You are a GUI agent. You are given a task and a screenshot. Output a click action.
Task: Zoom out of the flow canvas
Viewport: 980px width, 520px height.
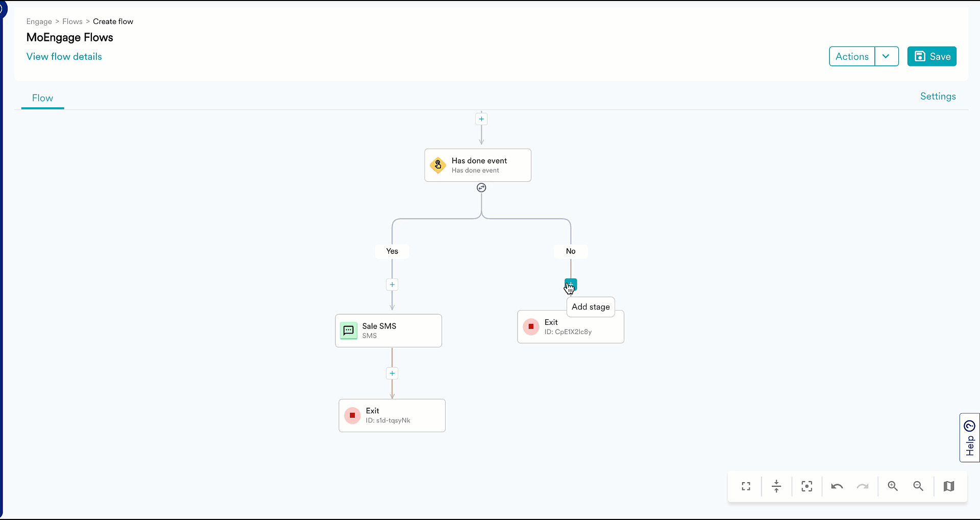tap(918, 486)
